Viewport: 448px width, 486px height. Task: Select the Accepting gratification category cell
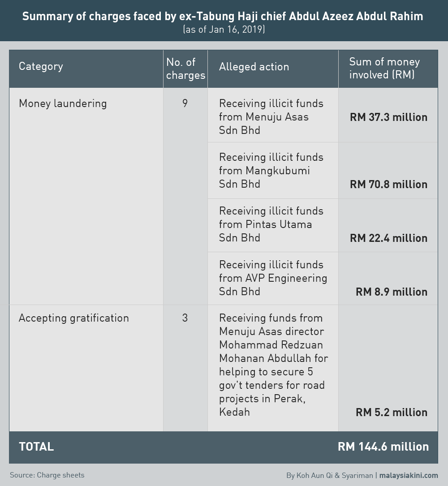coord(74,318)
